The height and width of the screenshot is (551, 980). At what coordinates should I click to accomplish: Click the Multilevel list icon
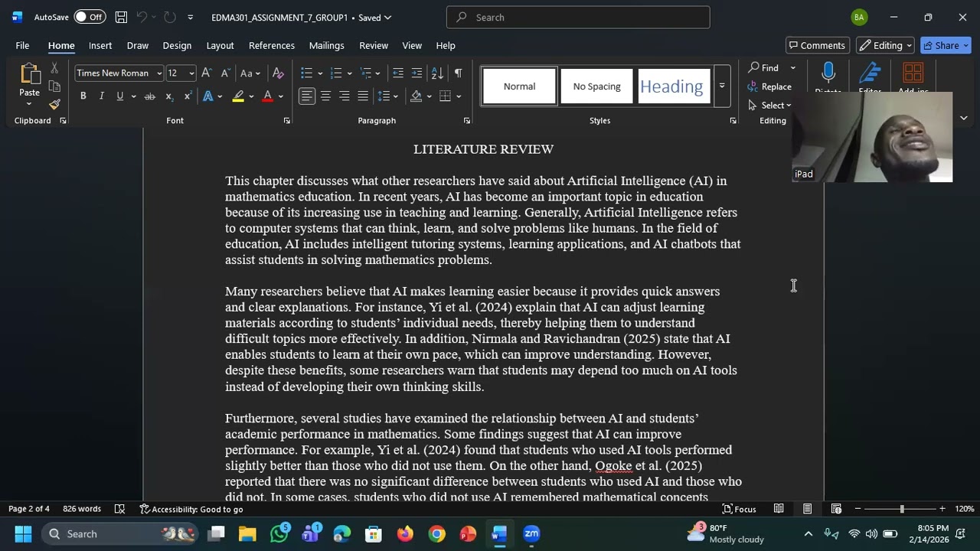(x=366, y=73)
